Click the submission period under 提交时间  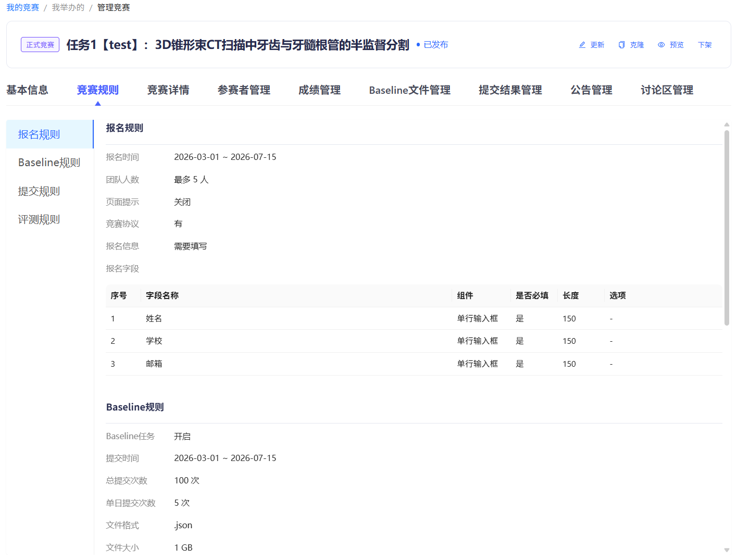225,458
